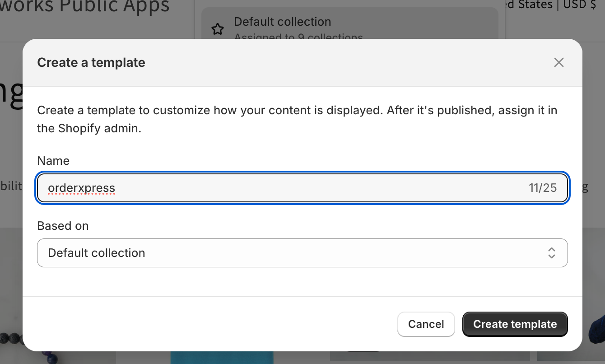This screenshot has height=364, width=605.
Task: Click the Based on label
Action: click(63, 226)
